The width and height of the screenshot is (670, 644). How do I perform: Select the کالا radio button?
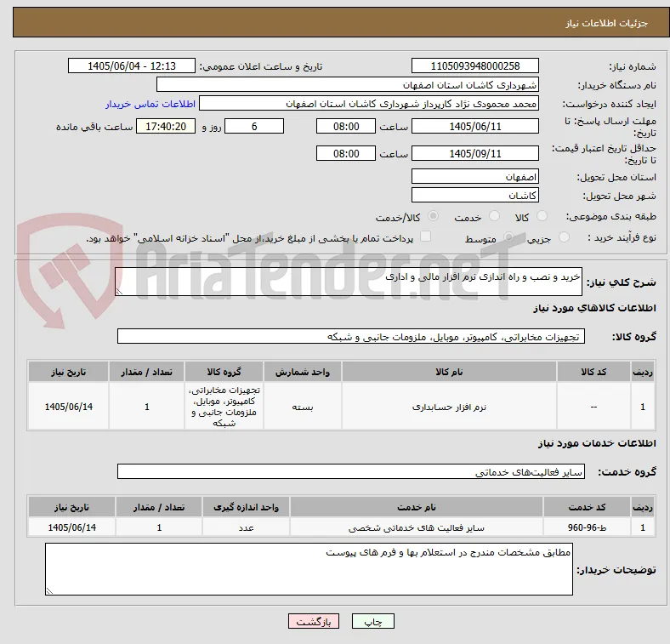coord(542,216)
